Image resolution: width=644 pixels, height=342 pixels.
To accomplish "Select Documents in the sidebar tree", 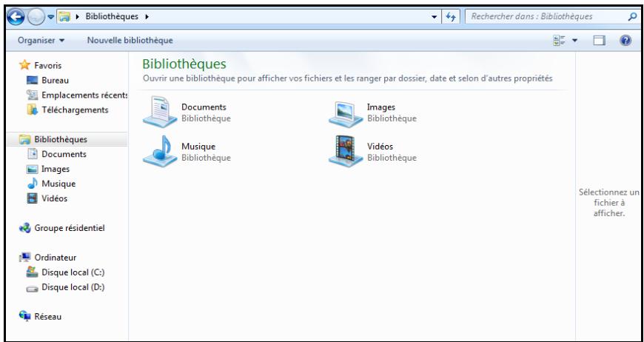I will [x=64, y=154].
